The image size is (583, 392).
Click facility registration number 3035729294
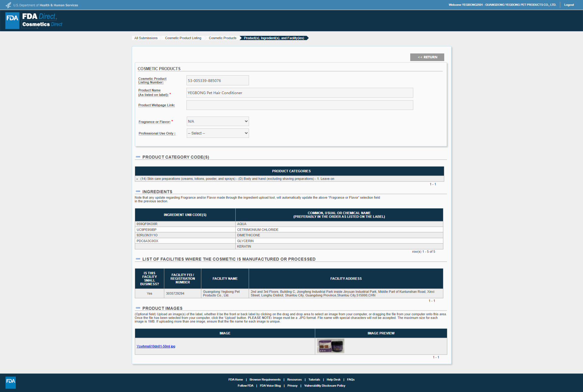click(x=175, y=294)
